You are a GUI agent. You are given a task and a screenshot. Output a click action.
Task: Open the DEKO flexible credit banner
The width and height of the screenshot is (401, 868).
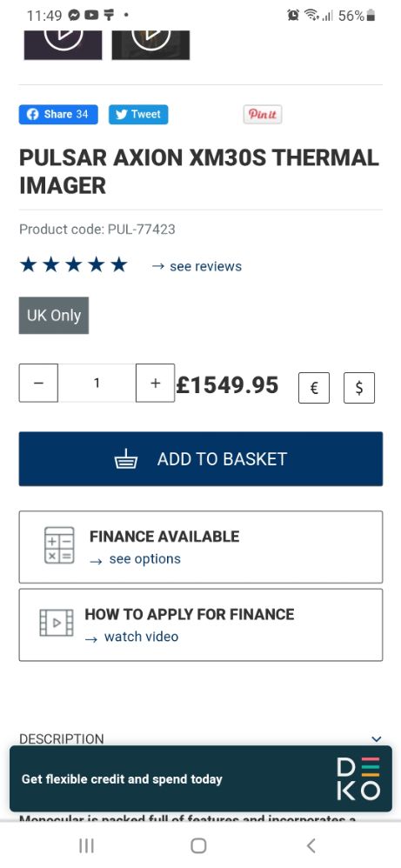click(200, 779)
